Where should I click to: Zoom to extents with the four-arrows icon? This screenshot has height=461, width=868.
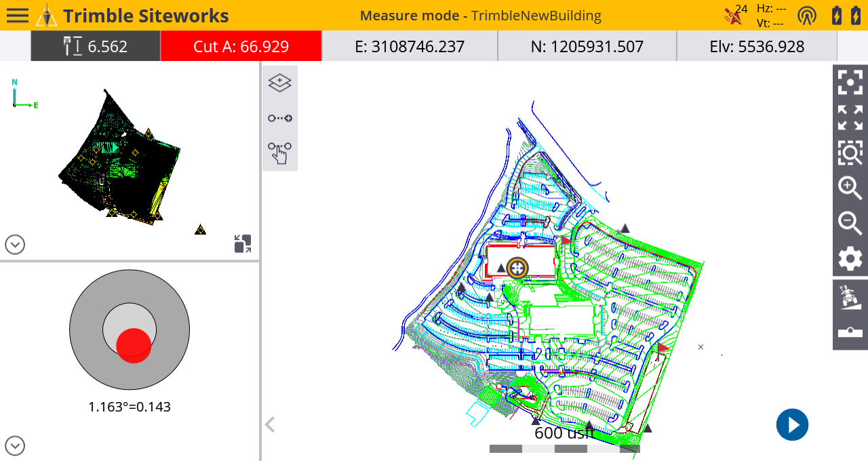(850, 117)
